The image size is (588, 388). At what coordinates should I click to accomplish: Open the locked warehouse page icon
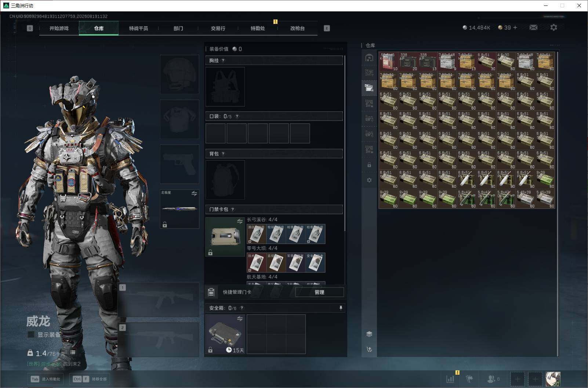click(369, 165)
